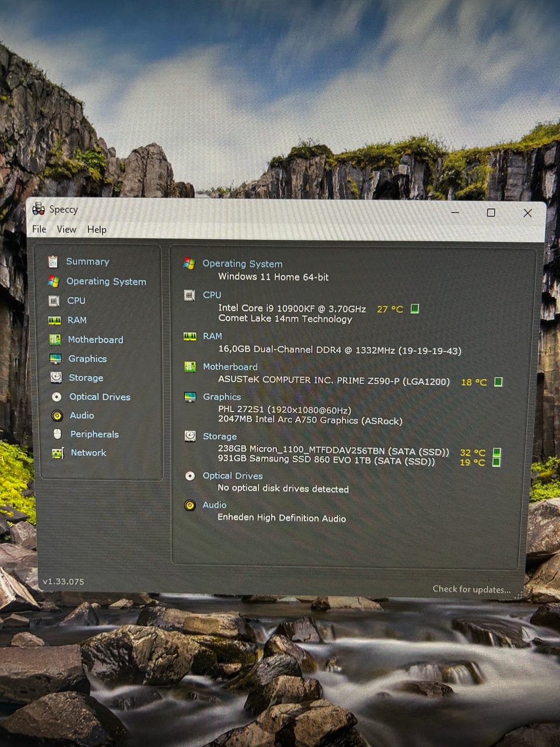Click the '16,0GB Dual-Channel DDR4' RAM line

339,350
